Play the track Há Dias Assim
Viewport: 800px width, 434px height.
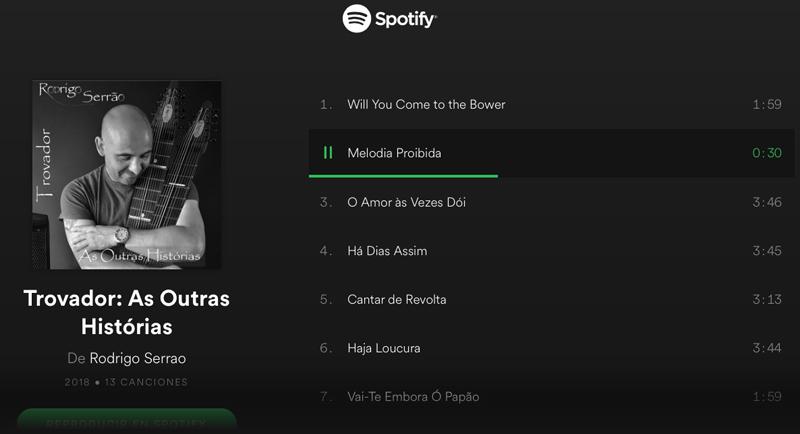(551, 251)
